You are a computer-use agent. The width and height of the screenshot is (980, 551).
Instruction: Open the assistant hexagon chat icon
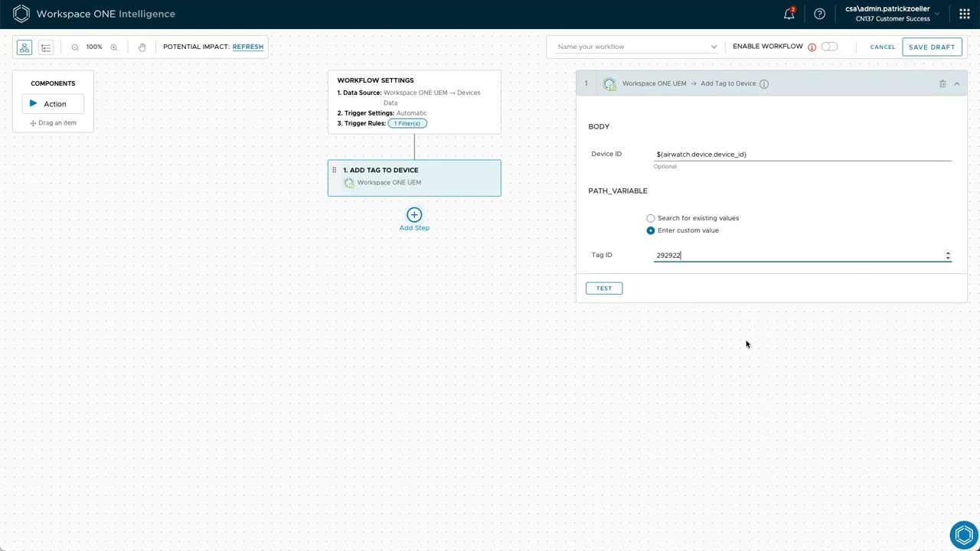pyautogui.click(x=964, y=535)
